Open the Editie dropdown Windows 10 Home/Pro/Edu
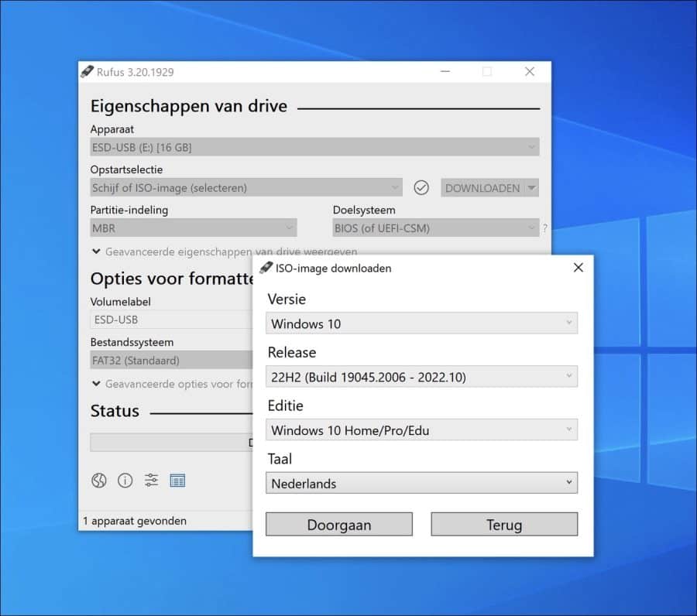 pos(421,430)
